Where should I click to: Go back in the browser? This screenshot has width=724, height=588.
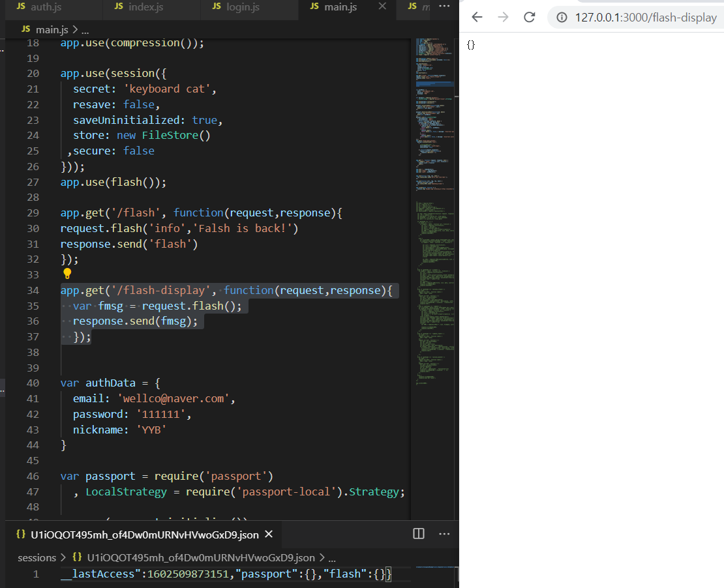pos(477,17)
